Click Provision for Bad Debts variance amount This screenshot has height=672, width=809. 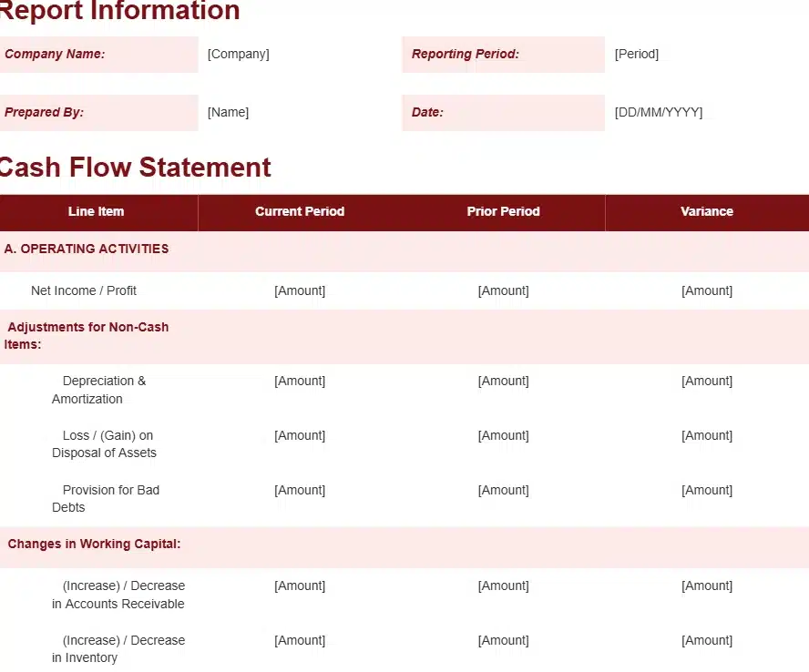707,490
